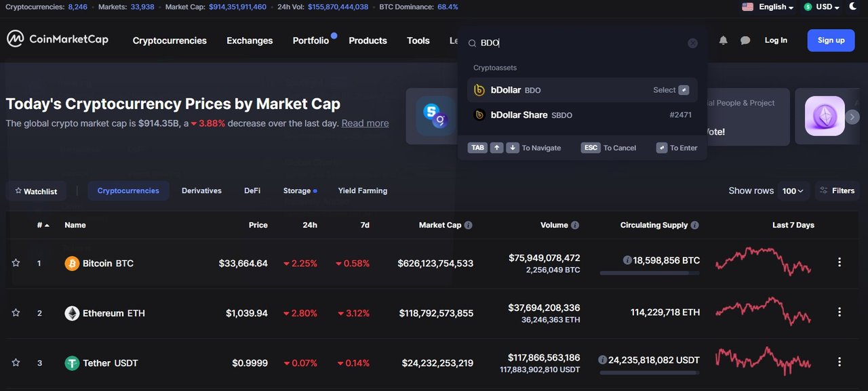Open the USD currency dropdown
868x391 pixels.
(822, 7)
